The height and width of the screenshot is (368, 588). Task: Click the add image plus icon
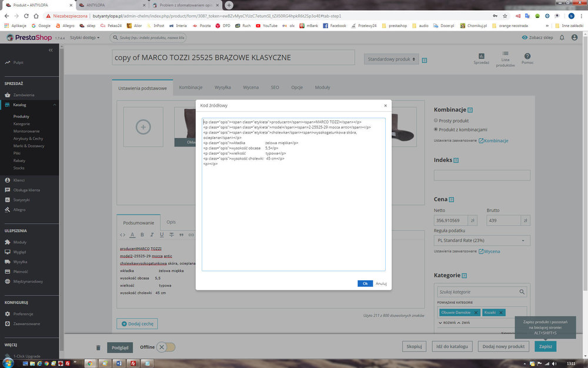(143, 127)
